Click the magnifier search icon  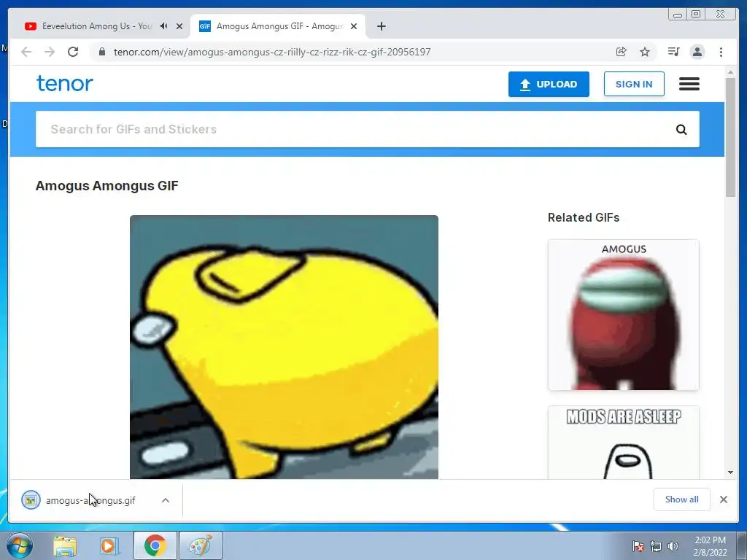point(681,130)
